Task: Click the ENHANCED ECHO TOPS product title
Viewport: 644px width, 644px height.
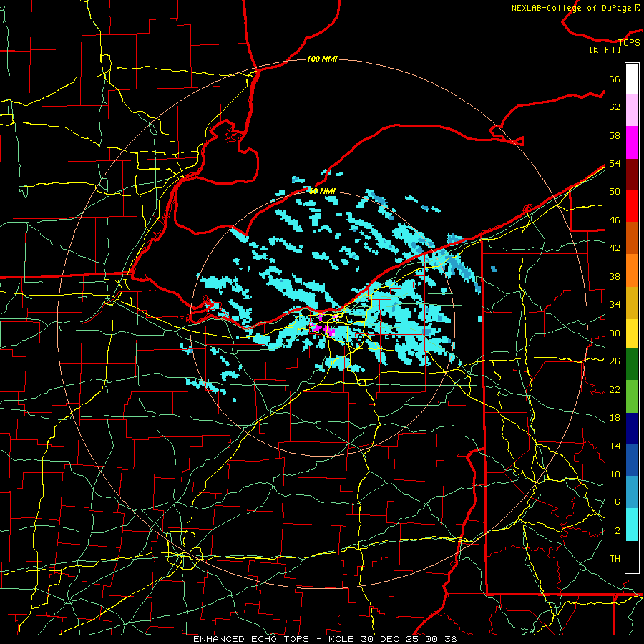Action: [x=251, y=639]
